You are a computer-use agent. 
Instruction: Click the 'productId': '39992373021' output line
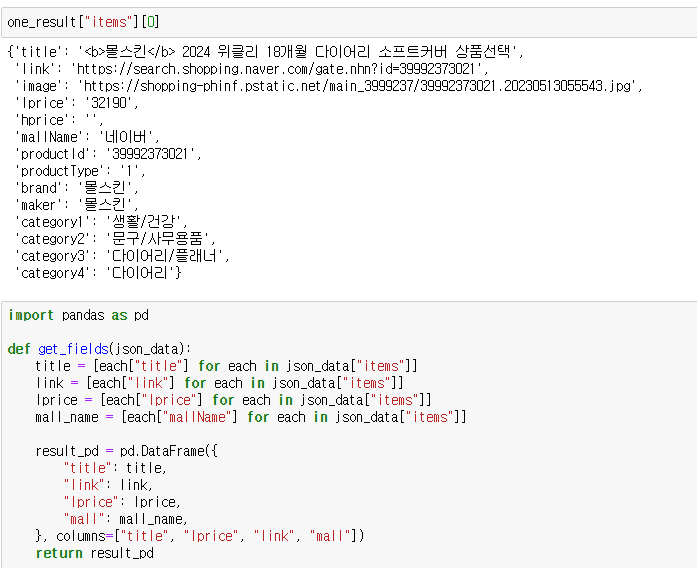tap(108, 154)
